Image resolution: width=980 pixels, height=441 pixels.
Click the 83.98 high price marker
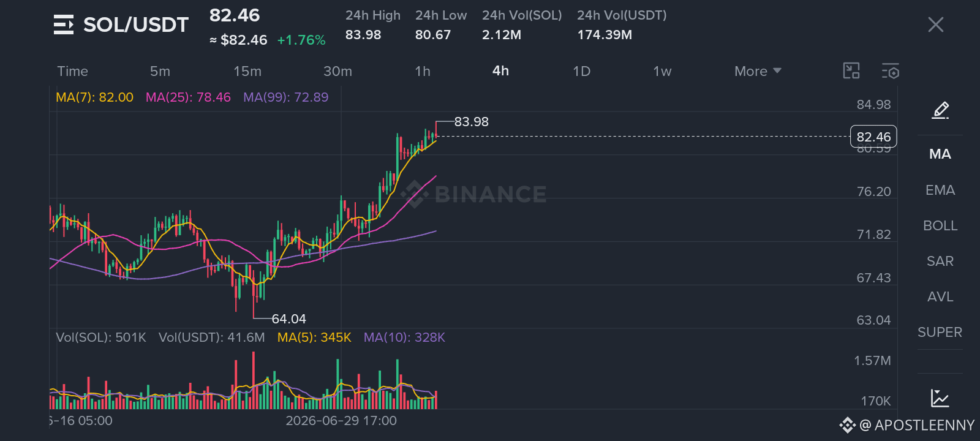tap(471, 122)
